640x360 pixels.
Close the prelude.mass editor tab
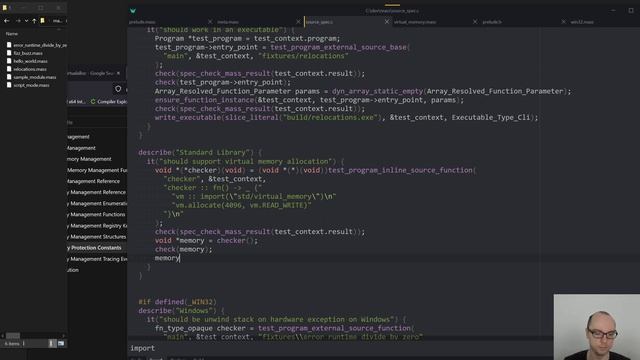coord(210,22)
